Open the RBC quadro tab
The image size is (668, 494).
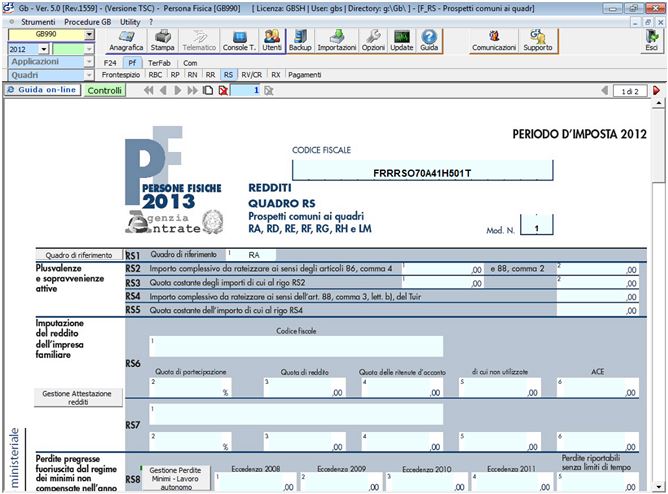(x=155, y=75)
